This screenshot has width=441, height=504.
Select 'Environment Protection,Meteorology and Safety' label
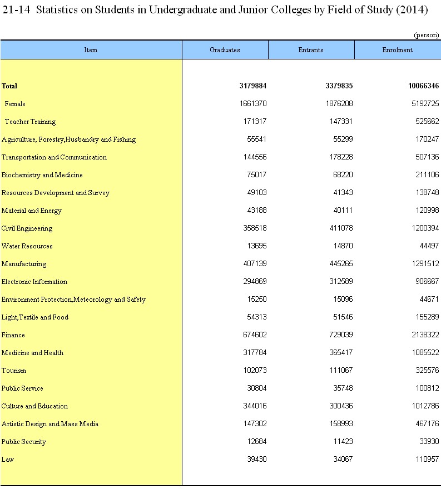click(x=73, y=300)
